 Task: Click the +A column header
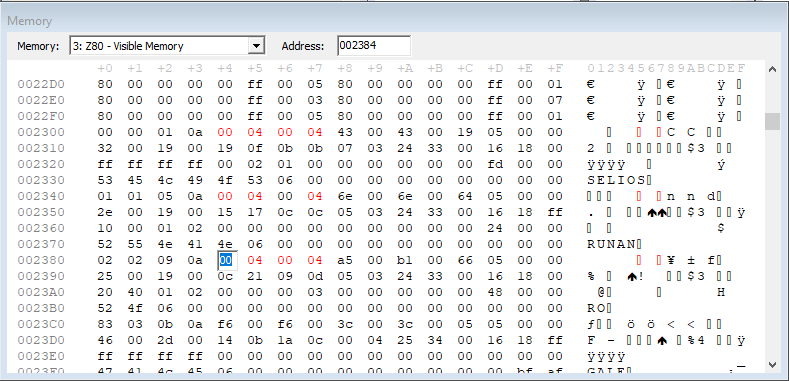(x=405, y=68)
